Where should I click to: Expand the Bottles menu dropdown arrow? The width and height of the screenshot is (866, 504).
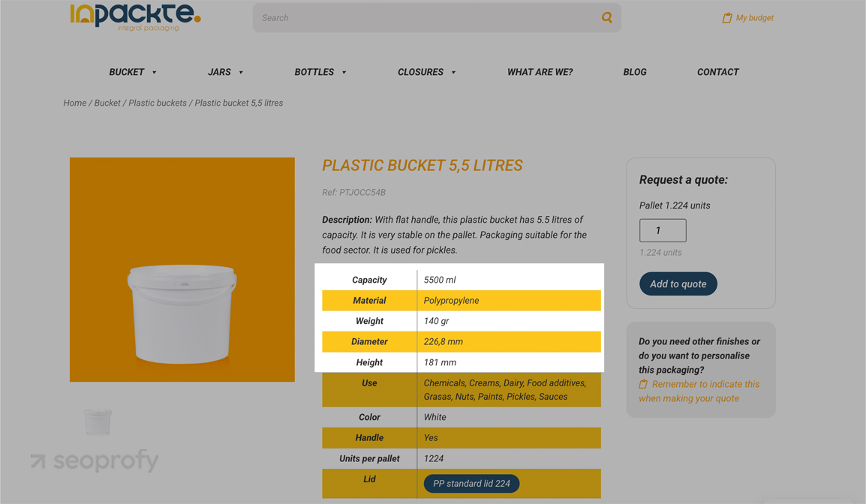tap(344, 73)
